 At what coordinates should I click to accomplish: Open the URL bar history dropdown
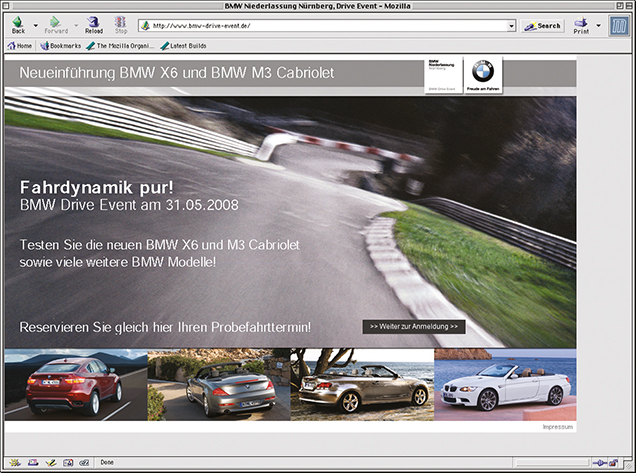coord(511,26)
